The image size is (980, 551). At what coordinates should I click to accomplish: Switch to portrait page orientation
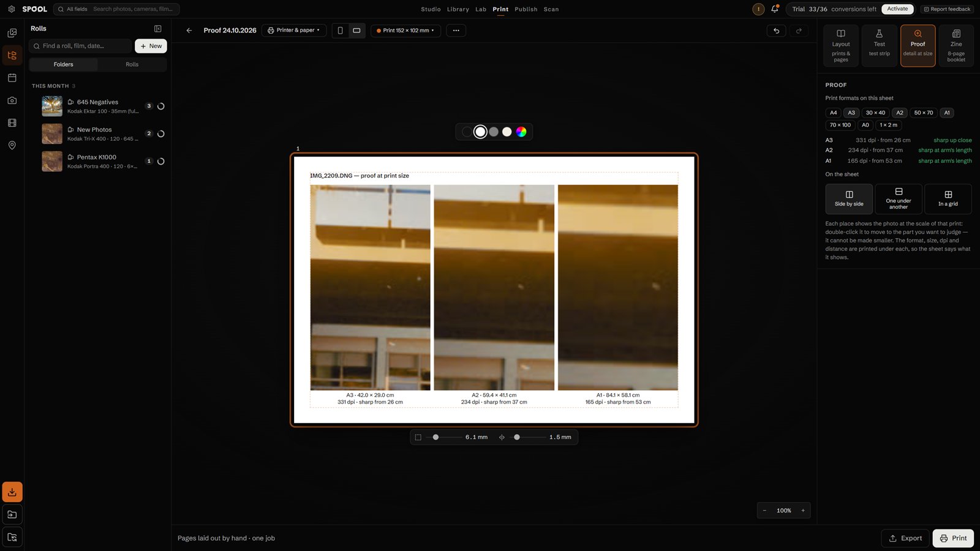tap(341, 31)
